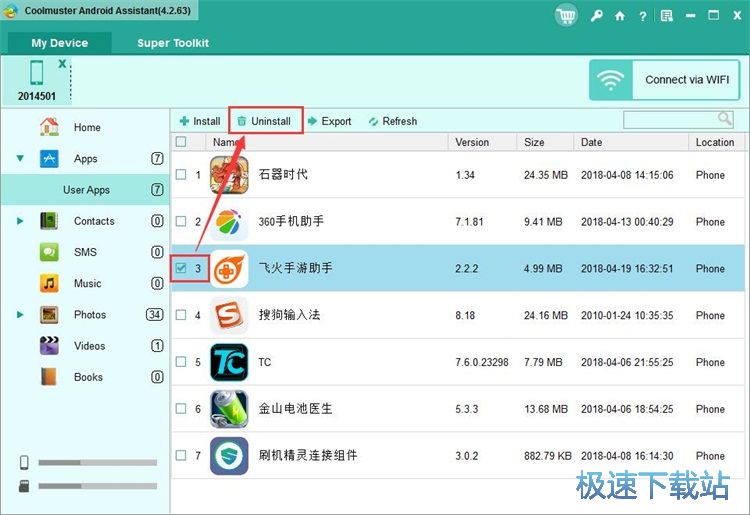Open Home in the sidebar

click(x=85, y=127)
